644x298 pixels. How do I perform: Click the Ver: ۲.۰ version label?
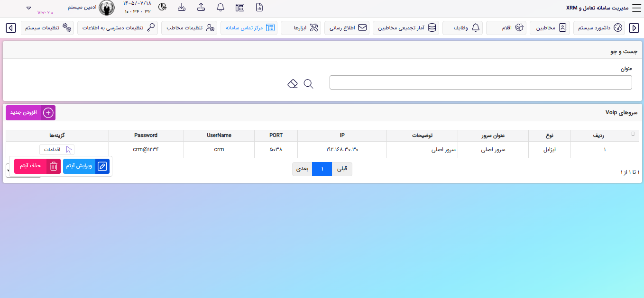pos(46,13)
